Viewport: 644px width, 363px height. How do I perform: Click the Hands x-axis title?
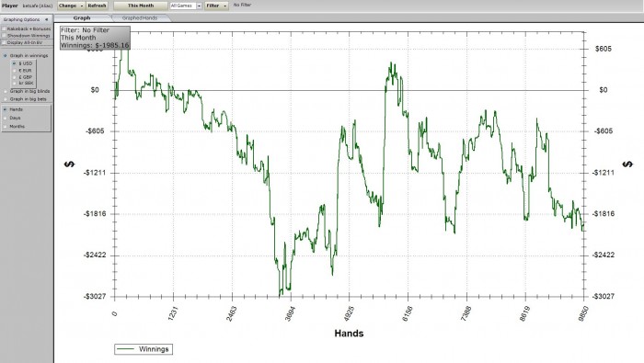pos(349,333)
